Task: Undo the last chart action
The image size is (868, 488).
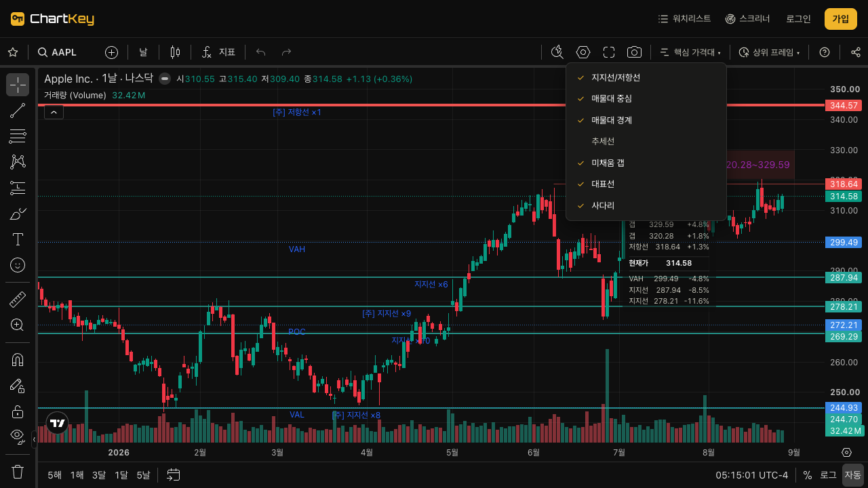Action: (261, 52)
